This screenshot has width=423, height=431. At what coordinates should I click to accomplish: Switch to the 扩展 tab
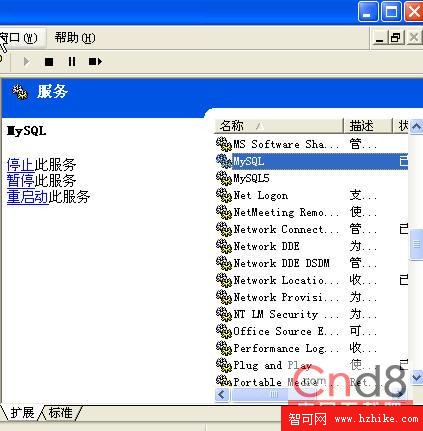pos(22,413)
